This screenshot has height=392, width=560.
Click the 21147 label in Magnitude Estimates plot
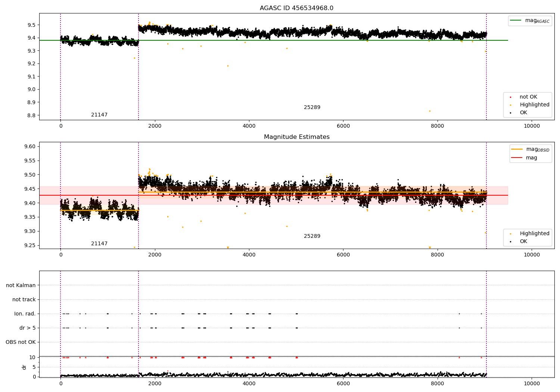99,244
